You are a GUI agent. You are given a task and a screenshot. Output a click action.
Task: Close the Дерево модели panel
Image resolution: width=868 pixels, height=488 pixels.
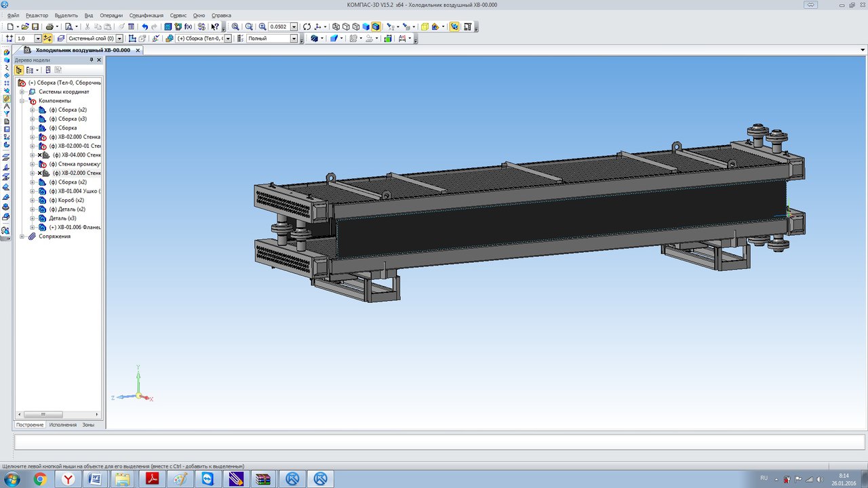click(99, 60)
